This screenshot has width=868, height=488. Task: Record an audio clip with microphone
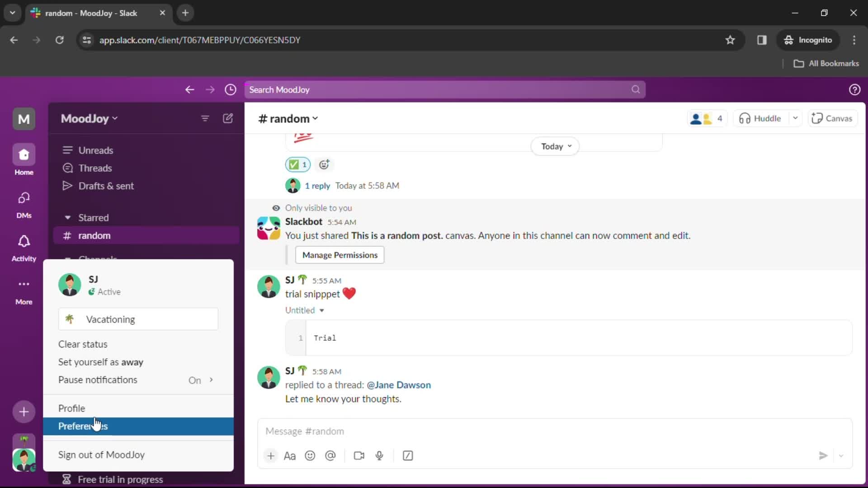pos(379,455)
